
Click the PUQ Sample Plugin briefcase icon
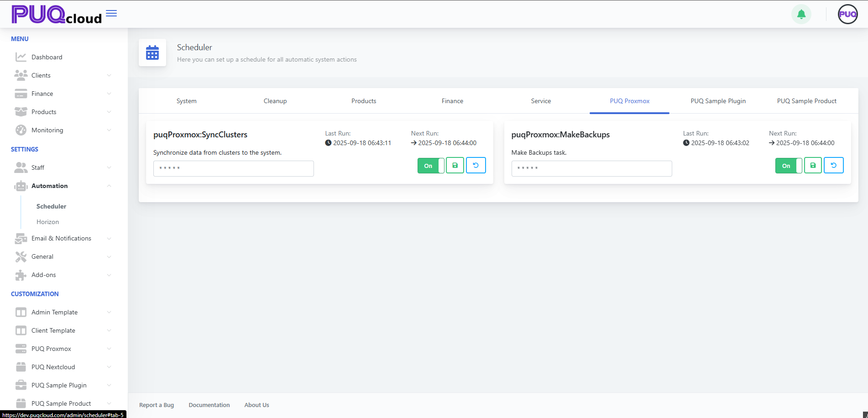[x=21, y=385]
